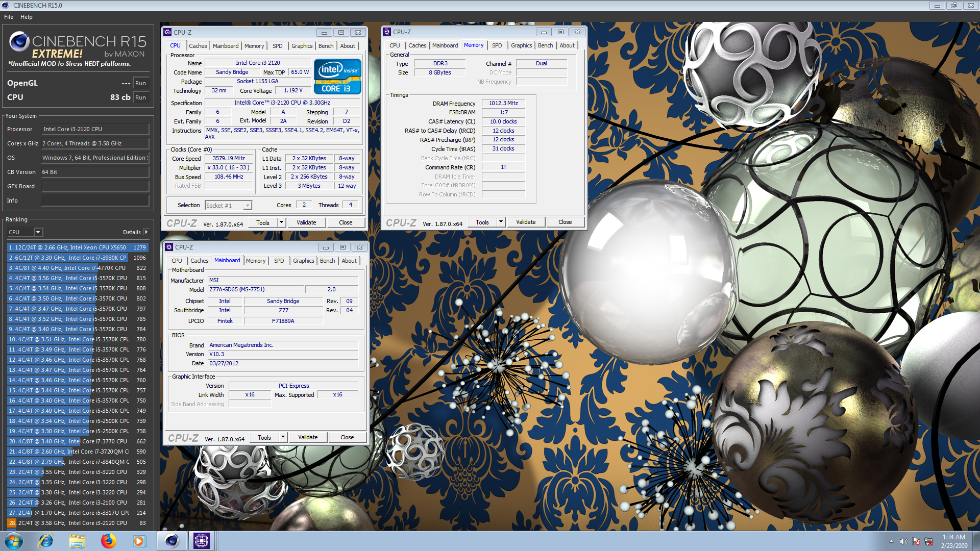Open Tools dropdown arrow in Mainboard window
The width and height of the screenshot is (980, 551).
point(283,437)
